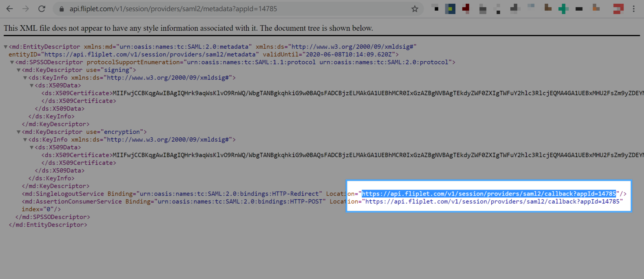Screen dimensions: 644x279
Task: Click the entityID metadata URL value
Action: click(x=150, y=54)
